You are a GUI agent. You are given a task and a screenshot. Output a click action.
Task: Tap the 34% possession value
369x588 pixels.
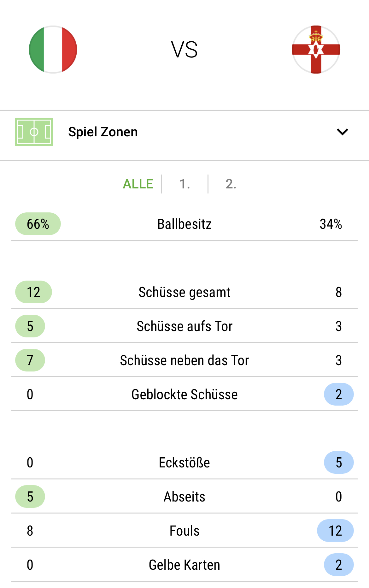[331, 224]
